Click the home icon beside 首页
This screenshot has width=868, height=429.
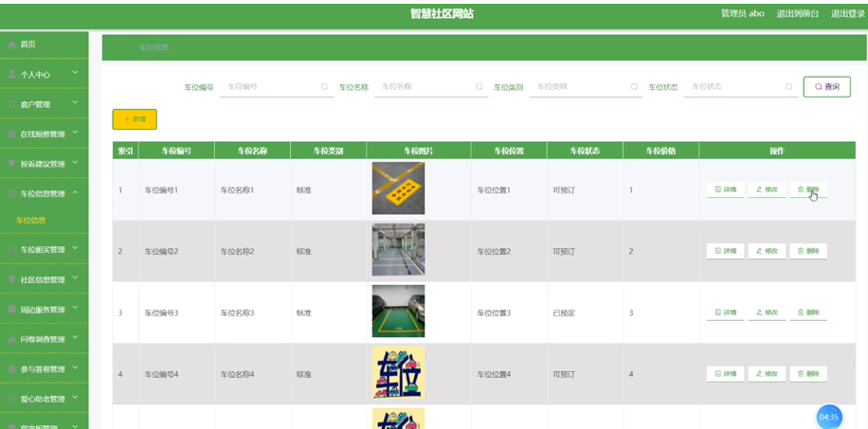[x=11, y=45]
